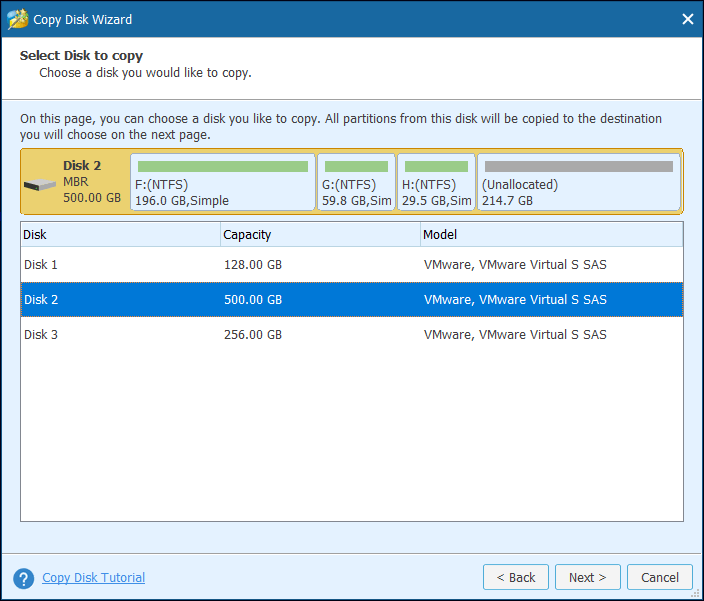Cancel the copy disk wizard
The height and width of the screenshot is (601, 704).
coord(660,577)
